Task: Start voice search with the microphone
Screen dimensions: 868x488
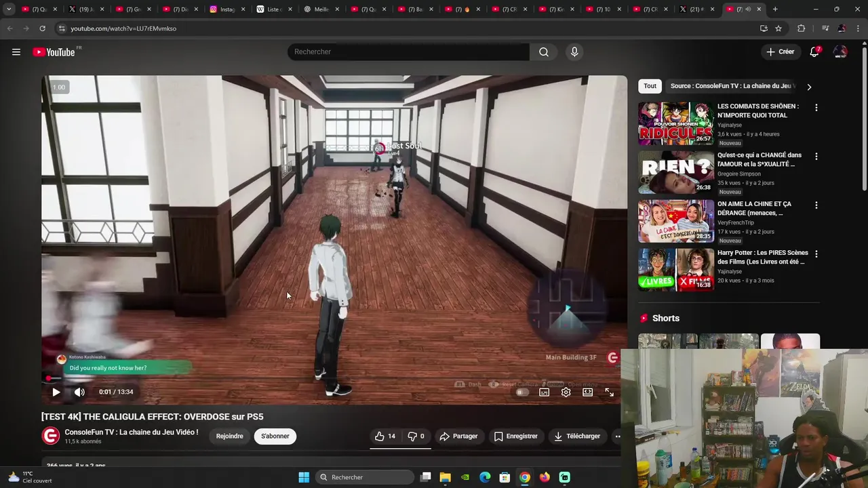Action: click(x=574, y=52)
